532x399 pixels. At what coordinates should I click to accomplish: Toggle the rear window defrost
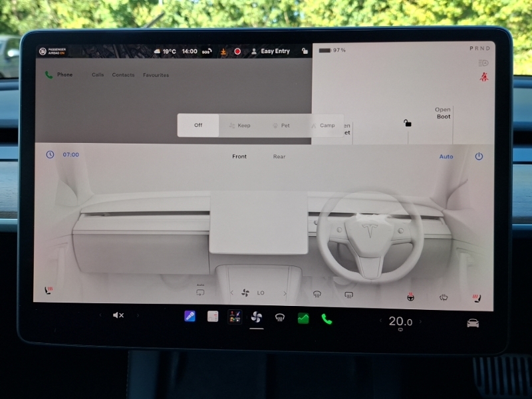pos(348,295)
